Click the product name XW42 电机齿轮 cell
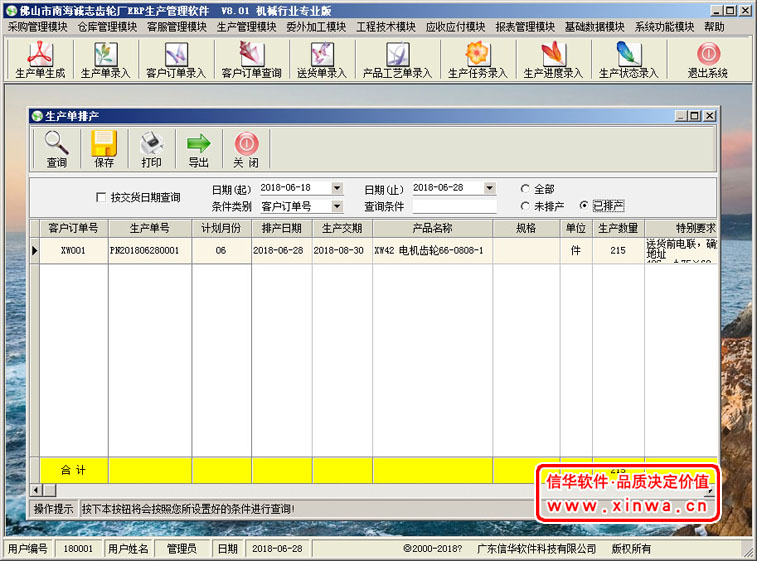Screen dimensions: 757x561 pos(433,251)
